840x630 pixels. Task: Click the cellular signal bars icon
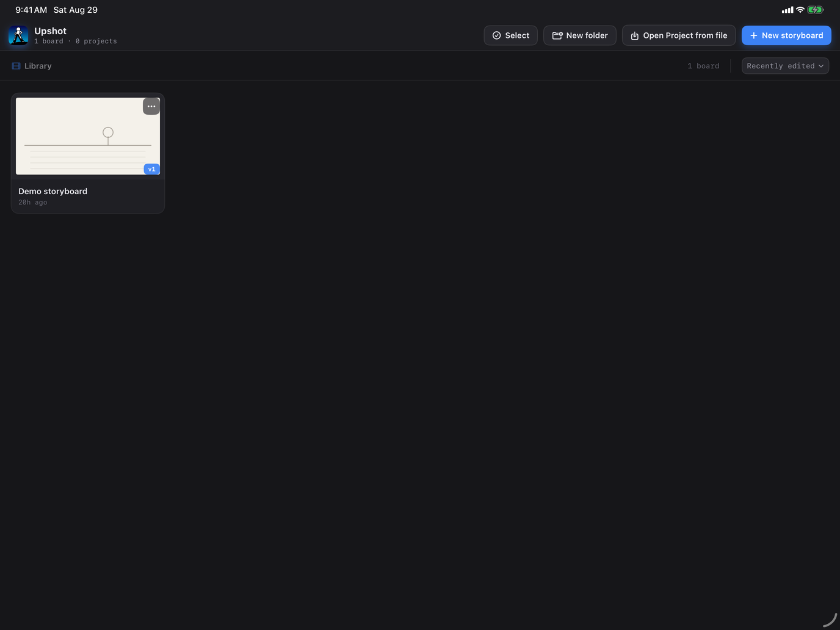(x=787, y=10)
